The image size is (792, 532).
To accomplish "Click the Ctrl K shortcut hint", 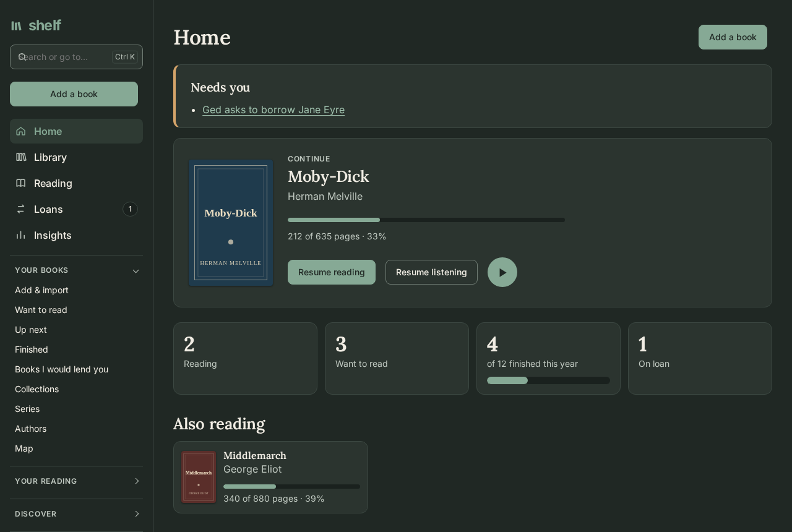I will [x=125, y=57].
